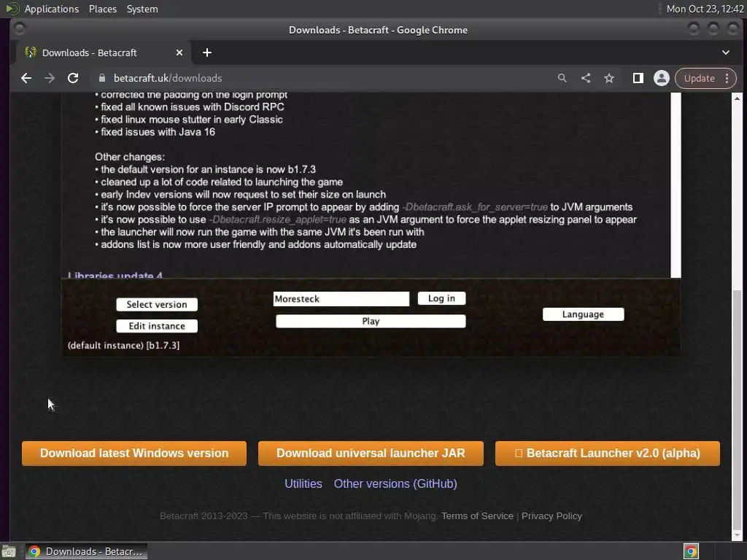Click the scrollbar up arrow
Image resolution: width=747 pixels, height=560 pixels.
click(x=737, y=98)
